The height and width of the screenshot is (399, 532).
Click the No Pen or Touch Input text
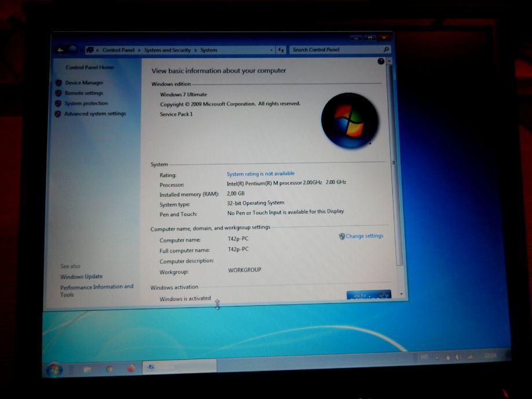[x=285, y=212]
